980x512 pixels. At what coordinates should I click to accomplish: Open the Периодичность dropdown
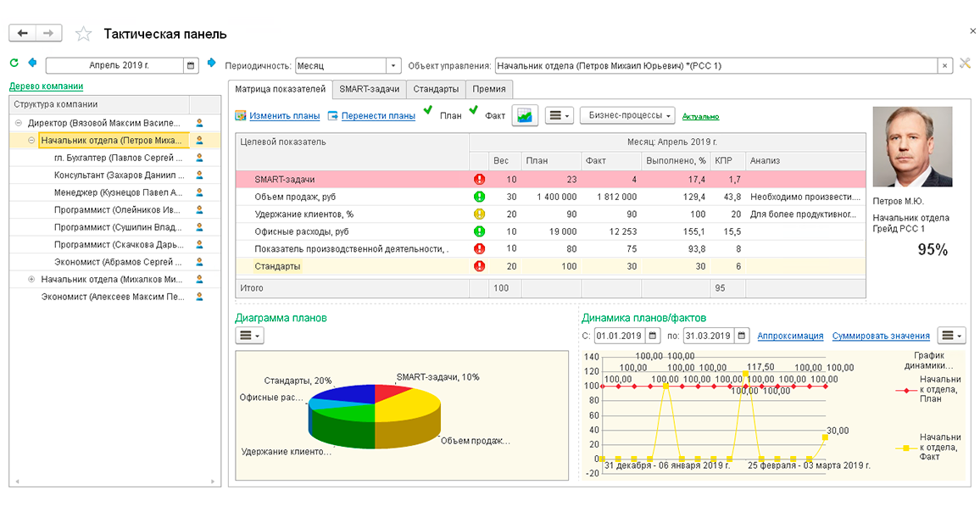[393, 65]
